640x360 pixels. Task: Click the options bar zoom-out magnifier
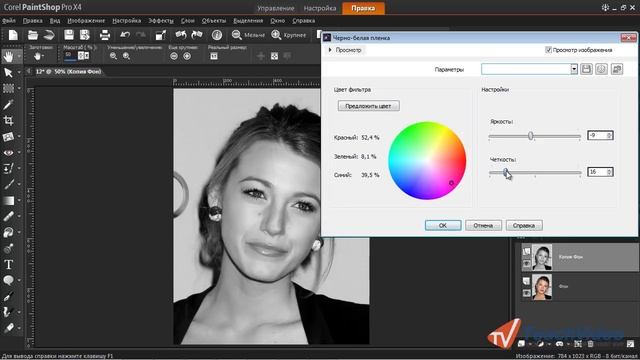click(x=113, y=56)
